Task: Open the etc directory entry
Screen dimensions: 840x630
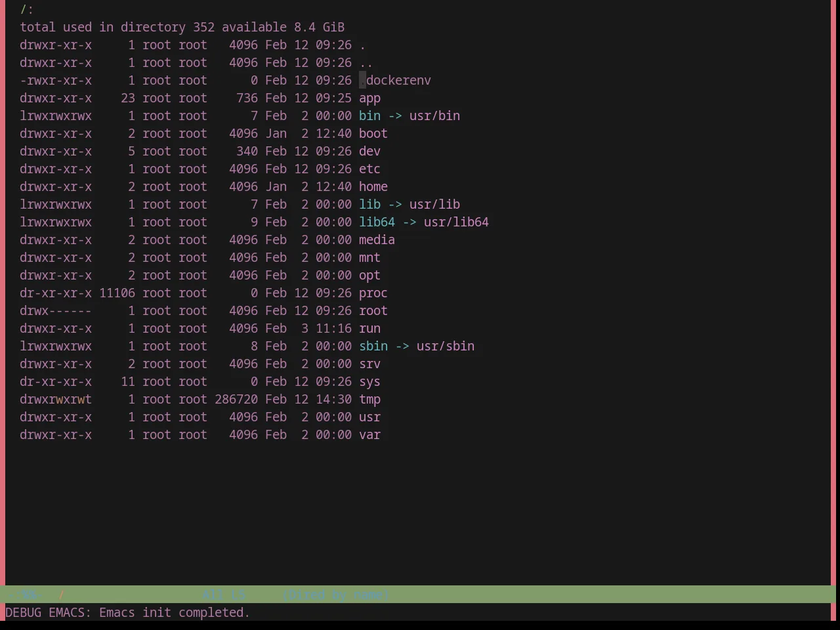Action: (369, 169)
